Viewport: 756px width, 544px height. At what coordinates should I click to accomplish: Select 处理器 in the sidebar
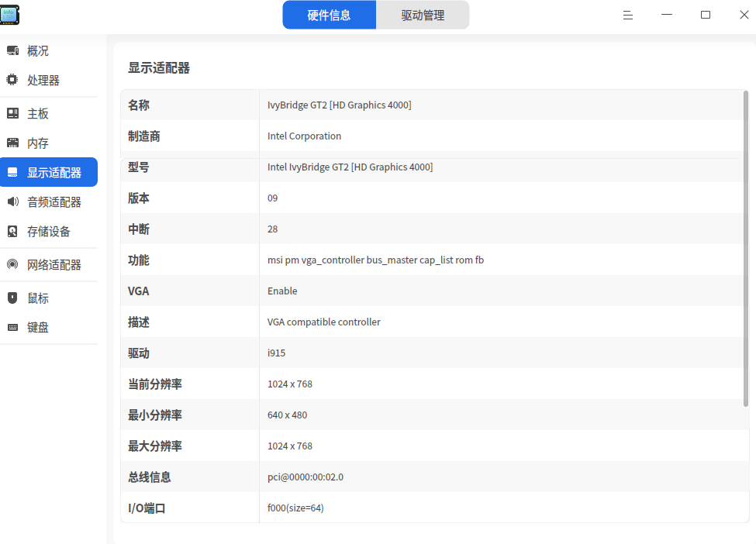pos(49,80)
